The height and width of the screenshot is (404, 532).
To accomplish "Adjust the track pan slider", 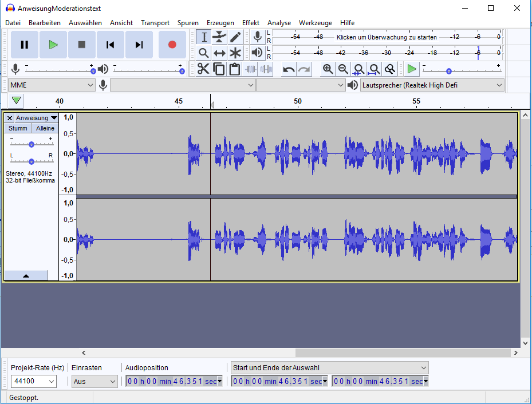I will [31, 161].
